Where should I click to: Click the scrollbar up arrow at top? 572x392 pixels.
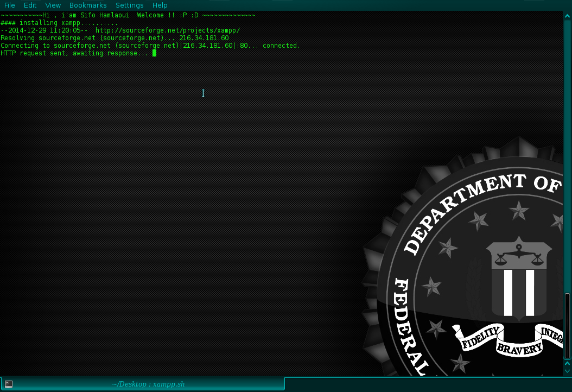tap(567, 16)
